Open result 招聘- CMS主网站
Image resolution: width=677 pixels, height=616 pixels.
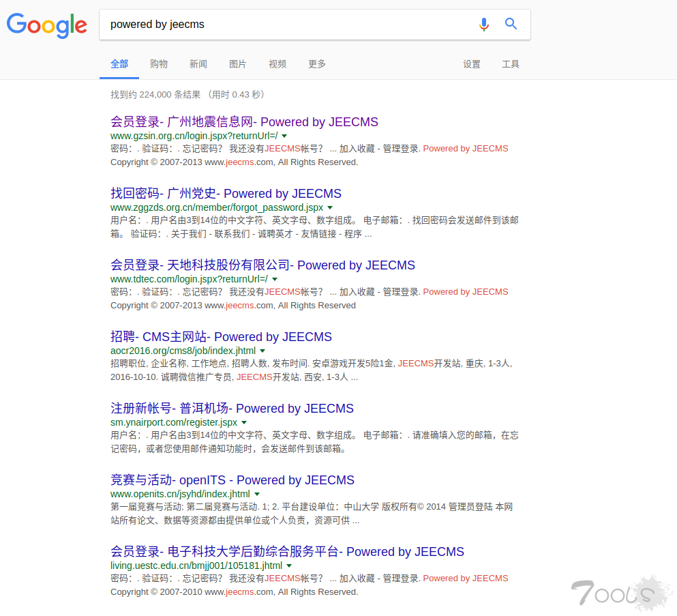coord(221,337)
